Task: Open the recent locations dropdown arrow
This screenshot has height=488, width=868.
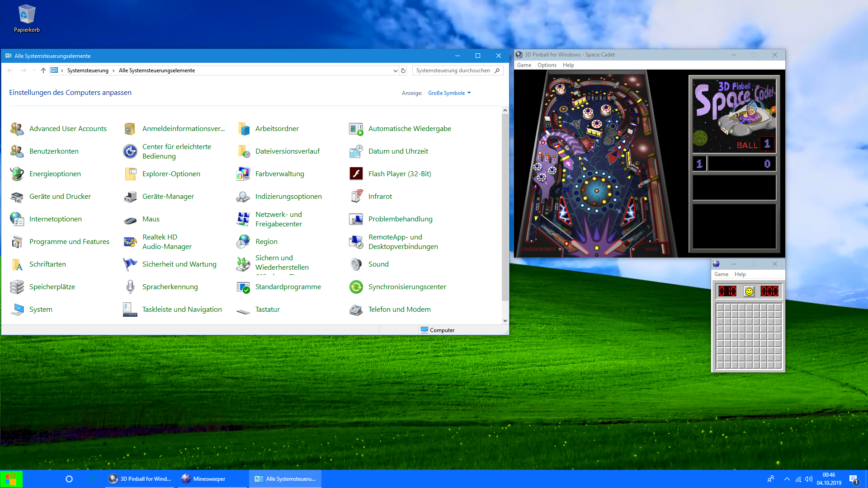Action: pyautogui.click(x=34, y=70)
